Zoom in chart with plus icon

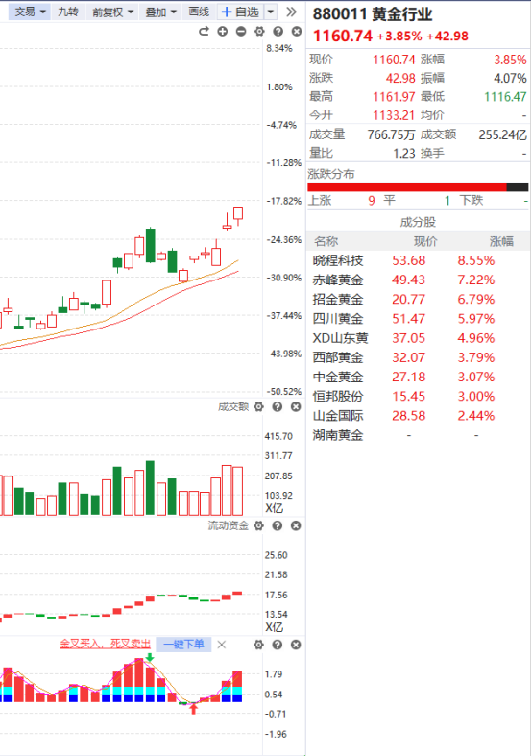223,32
